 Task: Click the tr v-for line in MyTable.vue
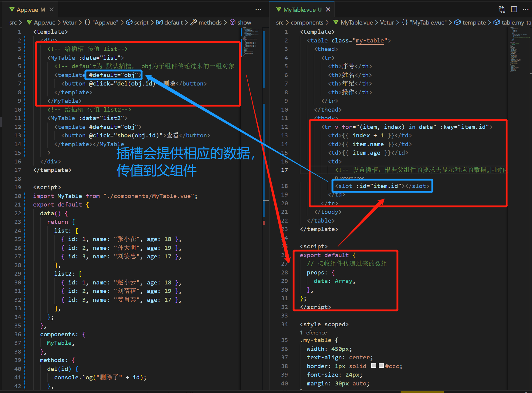pos(406,127)
